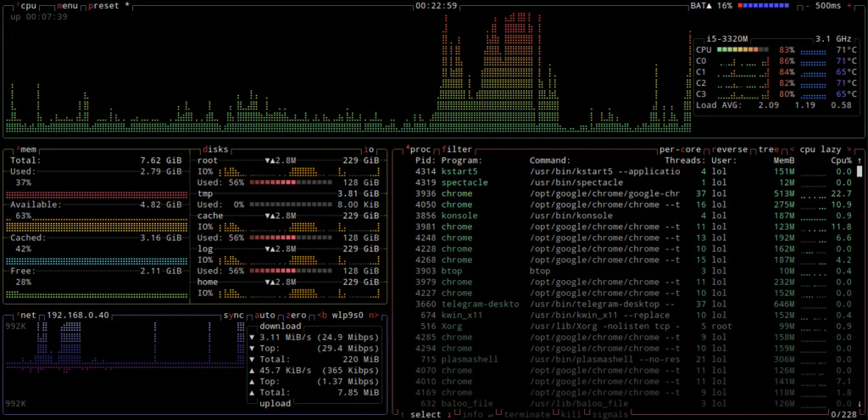Select previous network interface with b arrow
Viewport: 868px width, 420px height.
(322, 315)
